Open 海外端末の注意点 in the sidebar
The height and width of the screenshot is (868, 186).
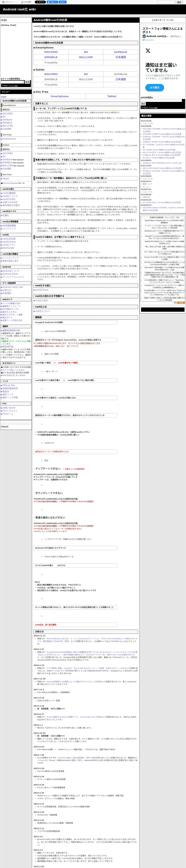point(10,205)
